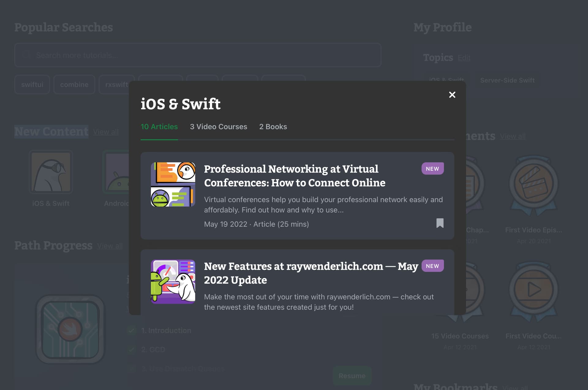The width and height of the screenshot is (588, 390).
Task: Switch to the 10 Articles tab
Action: pos(159,127)
